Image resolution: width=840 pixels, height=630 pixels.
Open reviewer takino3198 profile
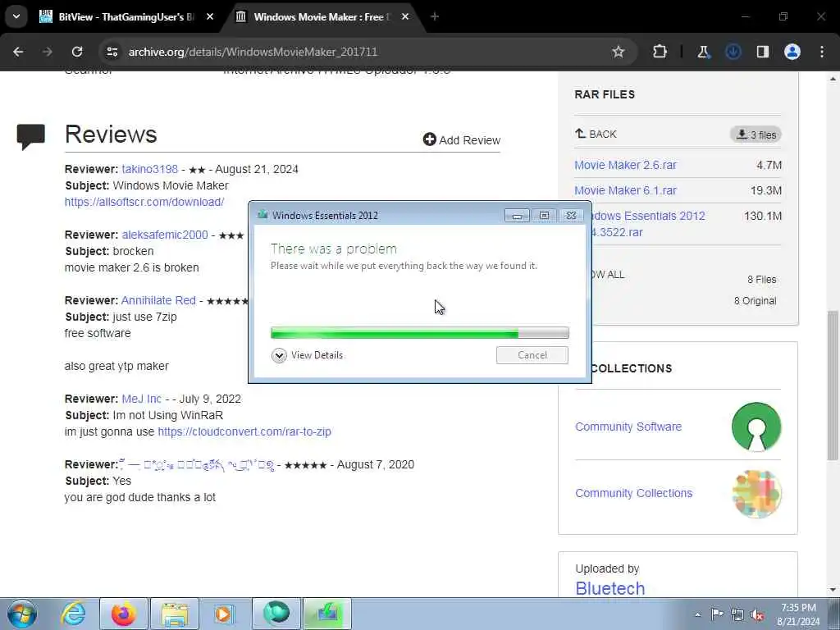[x=149, y=169]
